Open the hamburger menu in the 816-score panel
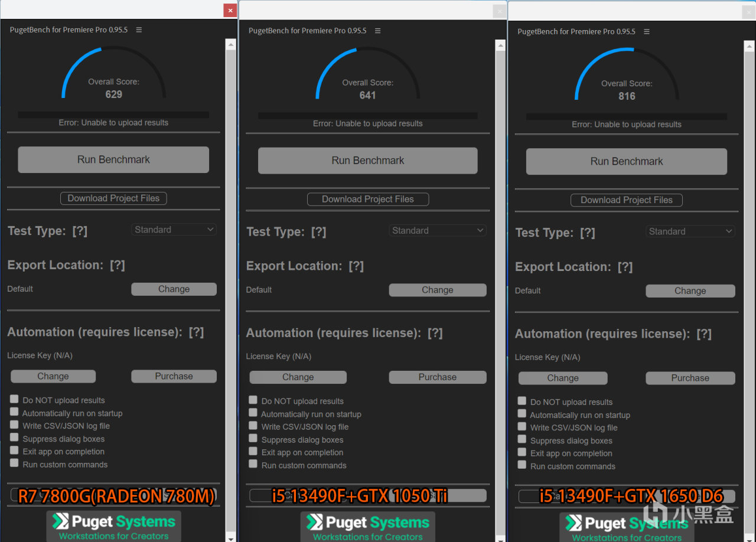This screenshot has height=542, width=756. pyautogui.click(x=647, y=32)
